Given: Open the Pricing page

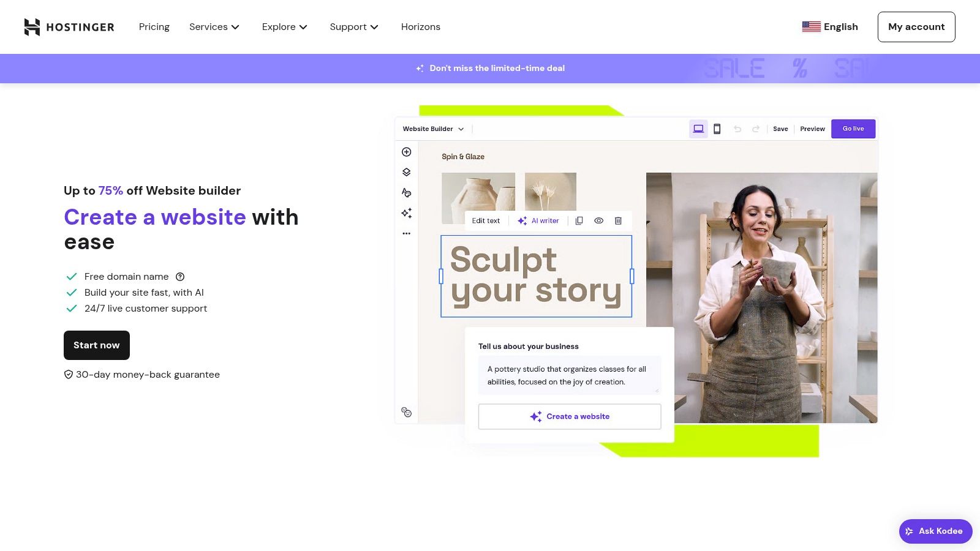Looking at the screenshot, I should point(154,27).
